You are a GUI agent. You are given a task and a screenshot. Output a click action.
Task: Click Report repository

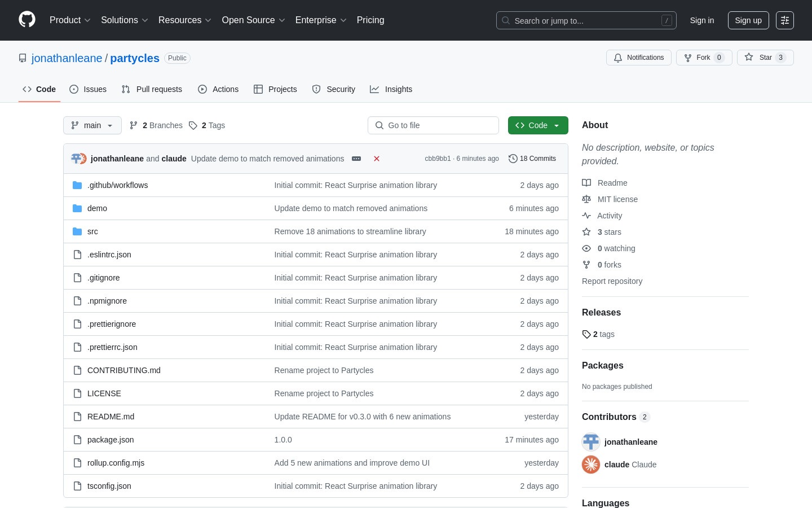(612, 281)
